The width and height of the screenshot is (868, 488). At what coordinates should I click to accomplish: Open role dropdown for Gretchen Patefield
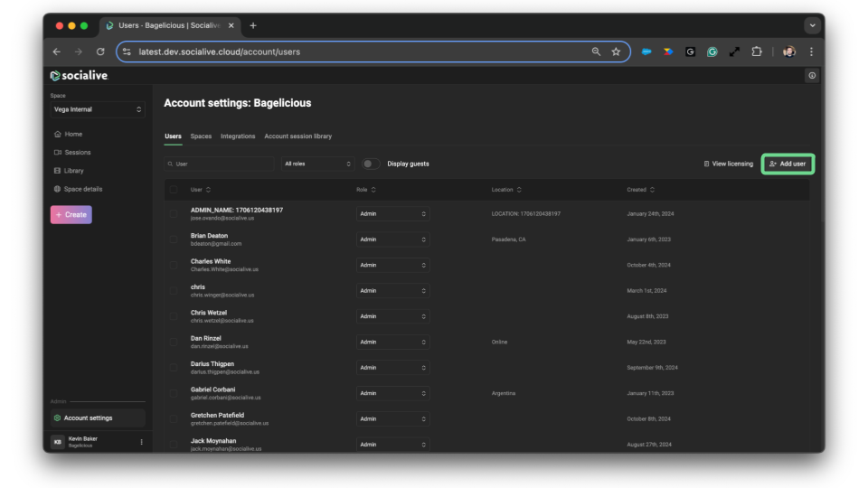(x=392, y=418)
